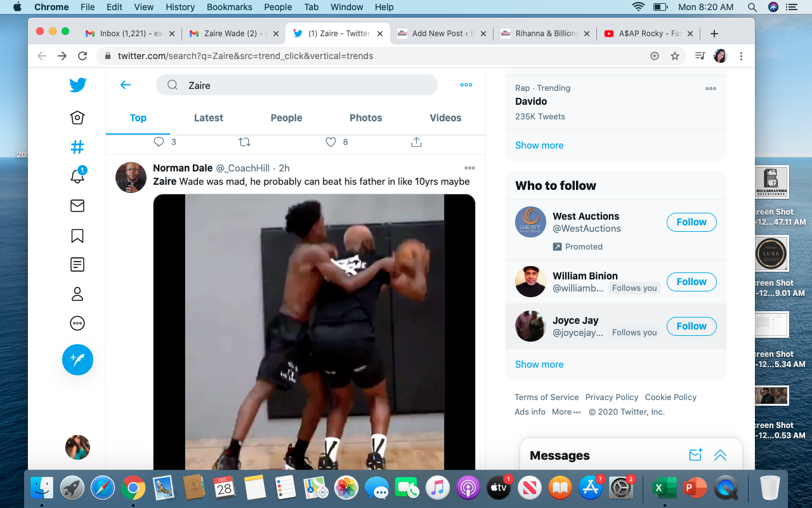Select the Top results tab
Viewport: 812px width, 508px height.
(138, 118)
